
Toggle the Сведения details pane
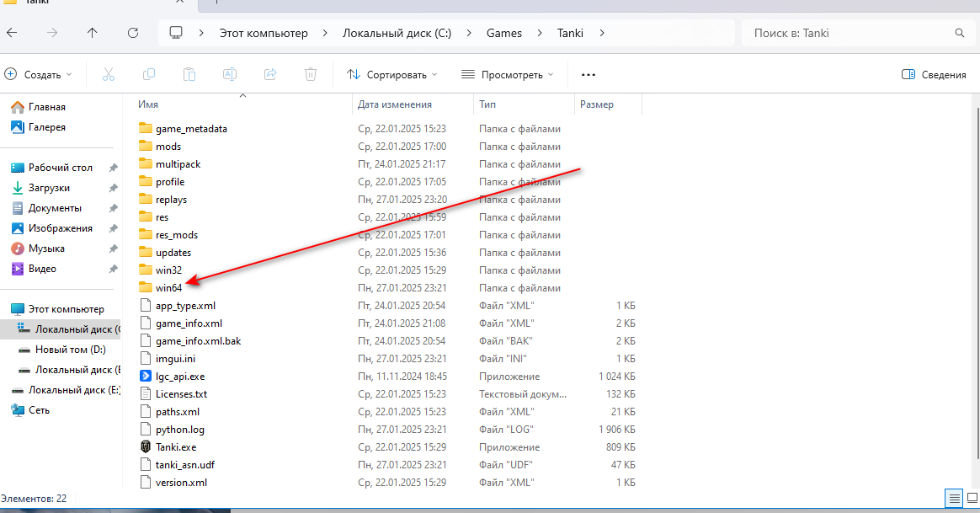(933, 74)
